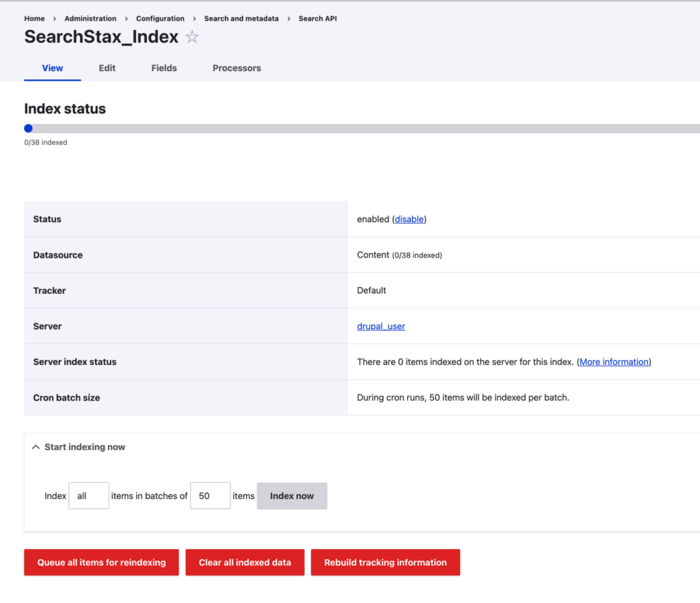
Task: Open the Fields tab
Action: point(164,68)
